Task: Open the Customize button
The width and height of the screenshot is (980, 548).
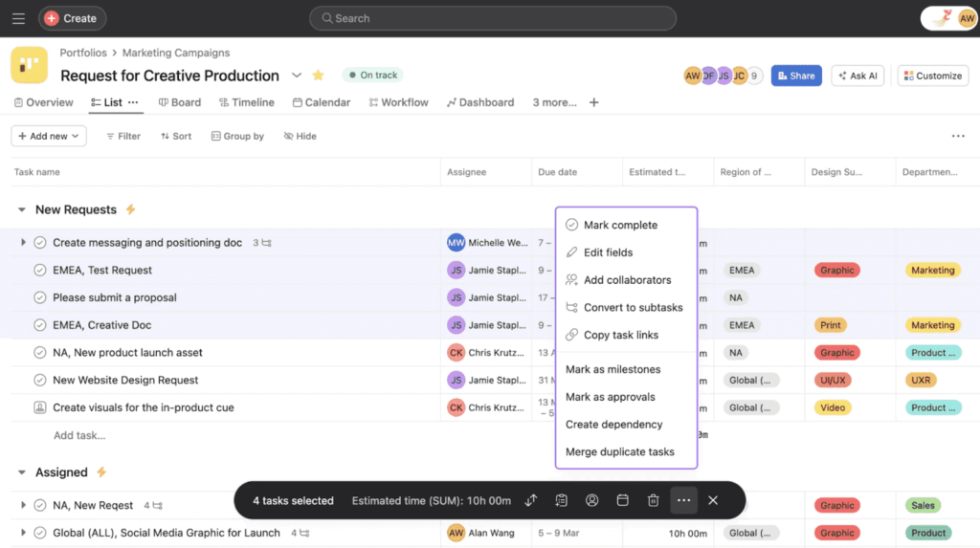Action: click(x=932, y=76)
